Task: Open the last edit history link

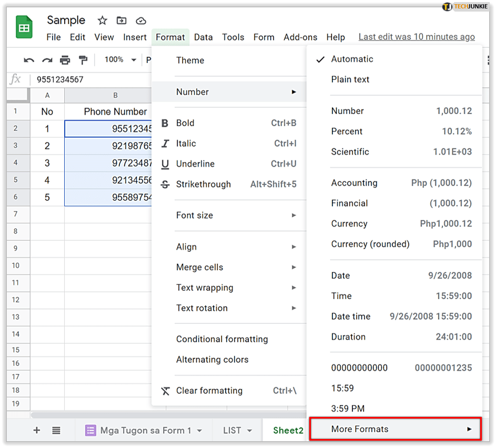Action: [417, 37]
